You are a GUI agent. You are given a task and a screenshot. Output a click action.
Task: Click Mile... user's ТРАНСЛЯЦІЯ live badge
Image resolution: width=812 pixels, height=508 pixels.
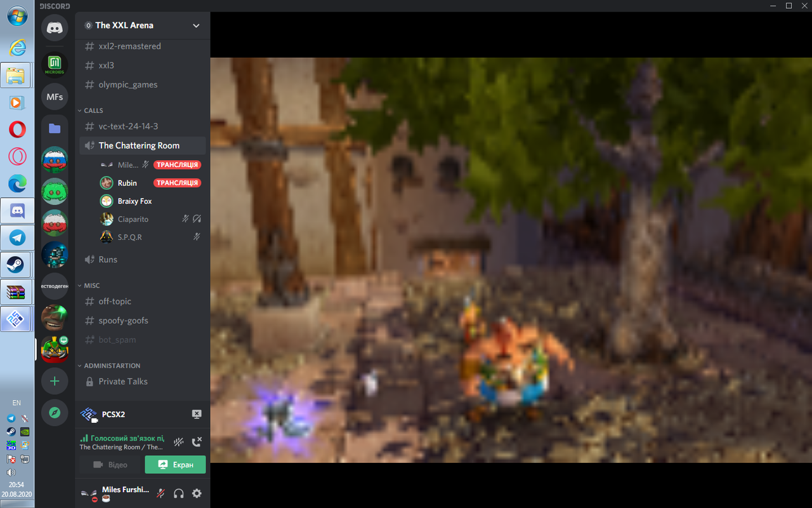pos(177,165)
